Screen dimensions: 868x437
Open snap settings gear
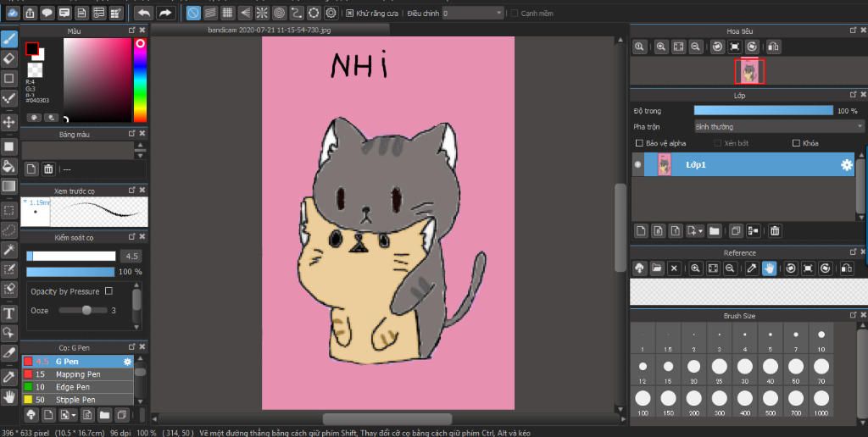pos(331,12)
